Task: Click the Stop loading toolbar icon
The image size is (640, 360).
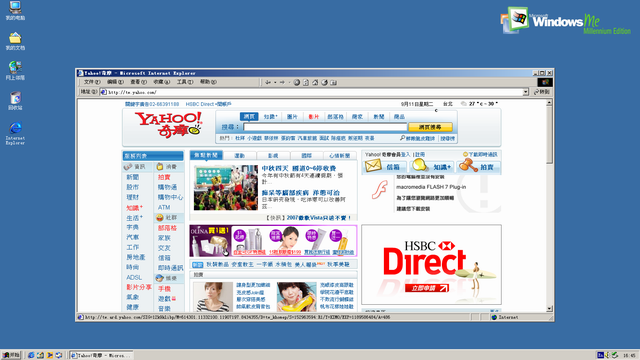Action: tap(297, 82)
